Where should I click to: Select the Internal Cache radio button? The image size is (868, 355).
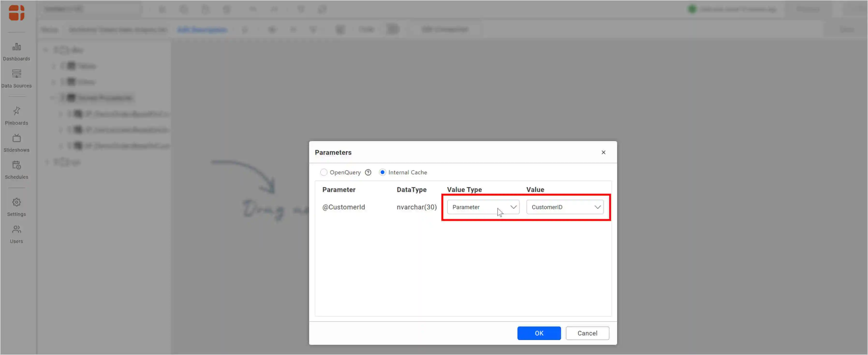point(383,173)
